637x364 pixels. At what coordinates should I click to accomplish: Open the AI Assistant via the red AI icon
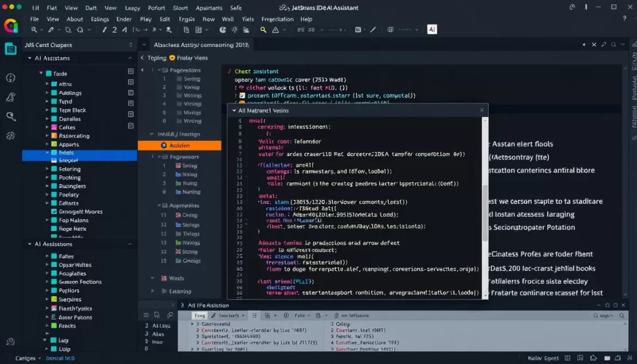432,29
